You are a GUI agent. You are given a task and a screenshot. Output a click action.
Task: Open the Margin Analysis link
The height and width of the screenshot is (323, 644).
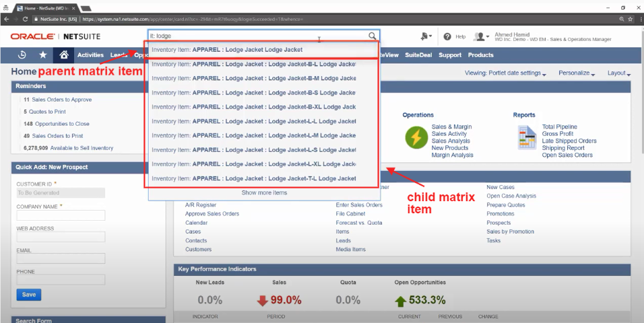tap(452, 155)
